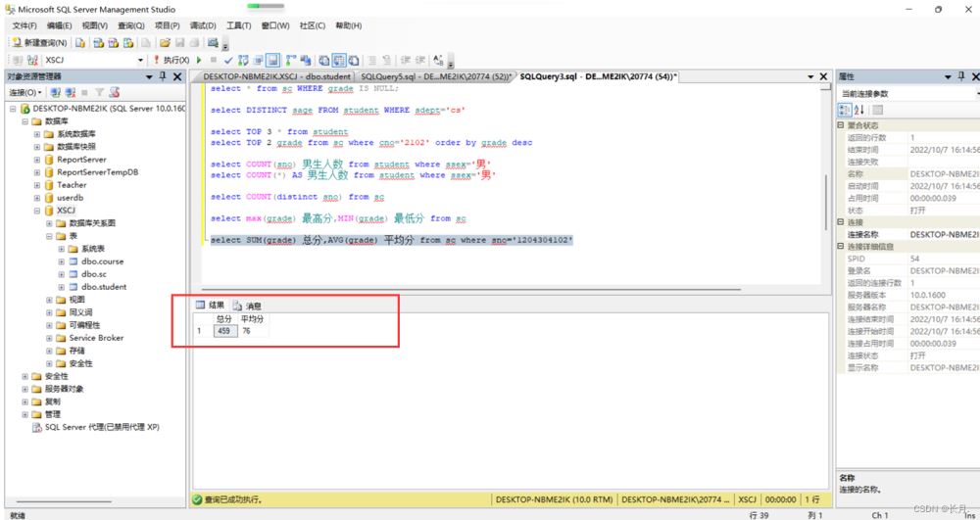Open the 查询(Q) menu
Viewport: 980px width, 520px height.
click(130, 25)
